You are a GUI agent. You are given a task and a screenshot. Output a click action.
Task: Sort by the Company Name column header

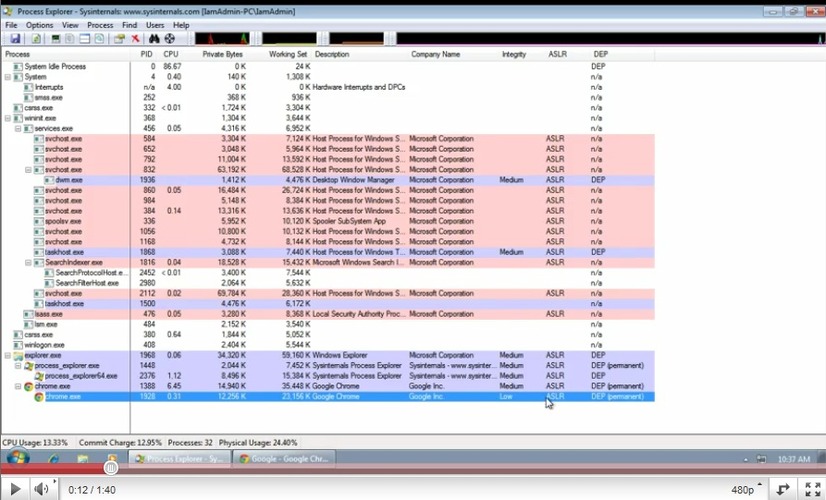point(435,54)
